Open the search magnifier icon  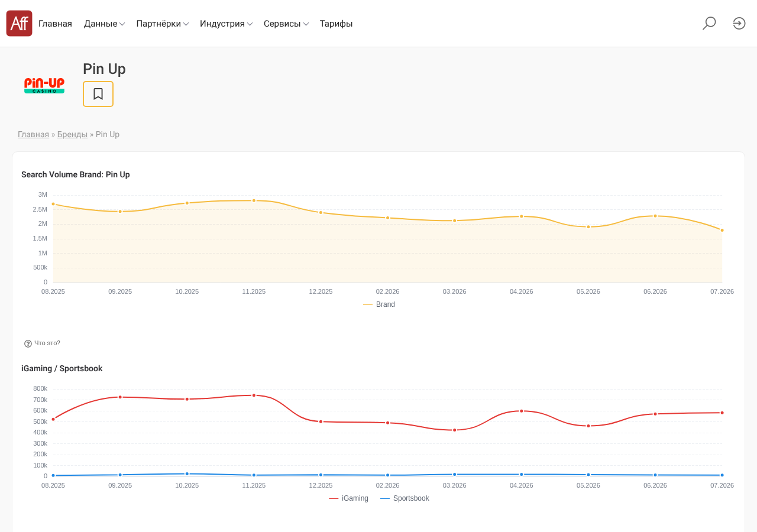pos(709,24)
